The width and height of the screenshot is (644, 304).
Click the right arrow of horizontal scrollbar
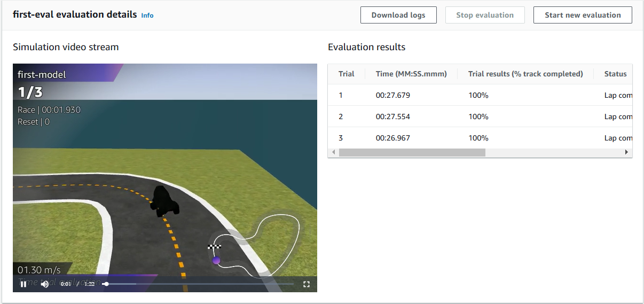pyautogui.click(x=627, y=152)
